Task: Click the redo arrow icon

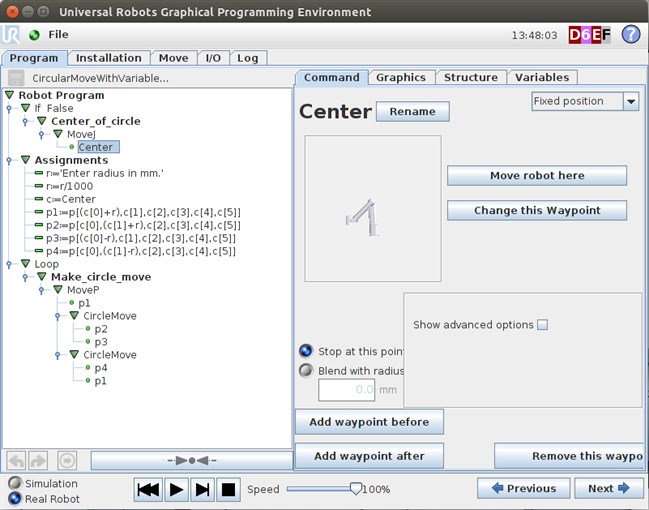Action: tap(38, 460)
